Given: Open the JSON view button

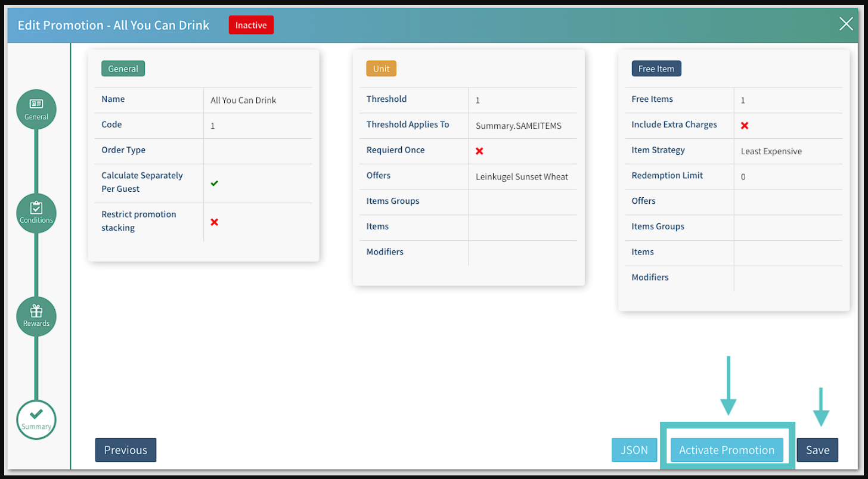Looking at the screenshot, I should click(x=634, y=450).
